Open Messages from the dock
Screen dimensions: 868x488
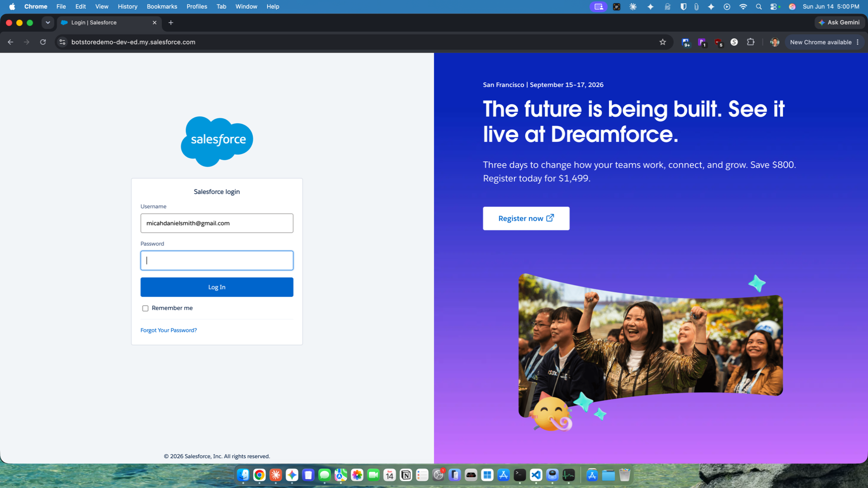325,475
